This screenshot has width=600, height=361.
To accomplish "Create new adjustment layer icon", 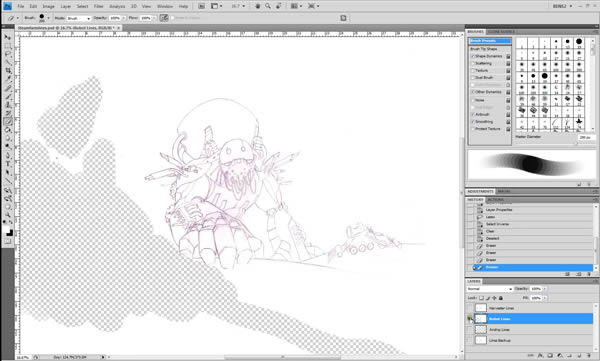I will coord(560,356).
